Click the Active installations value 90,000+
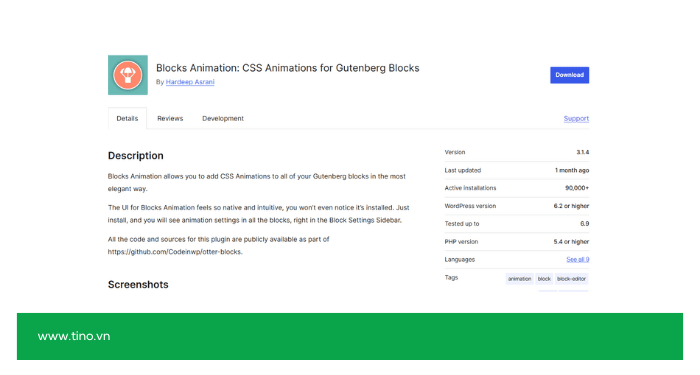 tap(577, 188)
